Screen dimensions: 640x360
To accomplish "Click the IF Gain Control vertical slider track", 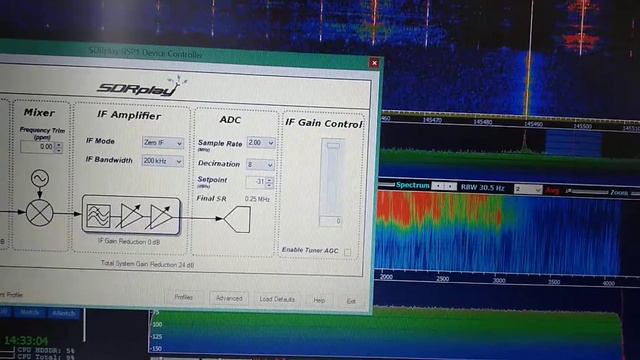I will [x=331, y=178].
